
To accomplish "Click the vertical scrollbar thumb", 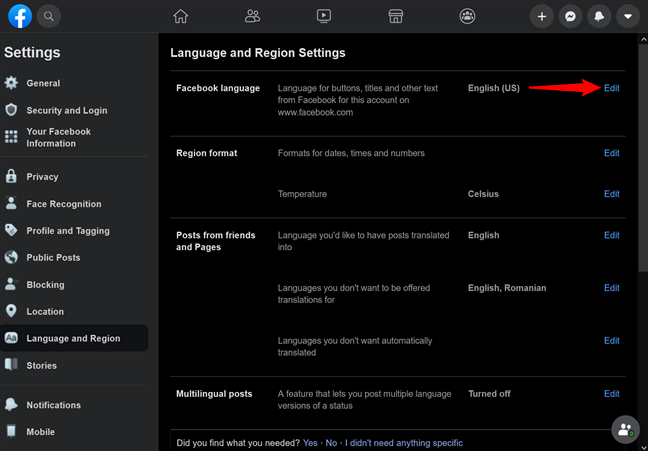I will (643, 158).
